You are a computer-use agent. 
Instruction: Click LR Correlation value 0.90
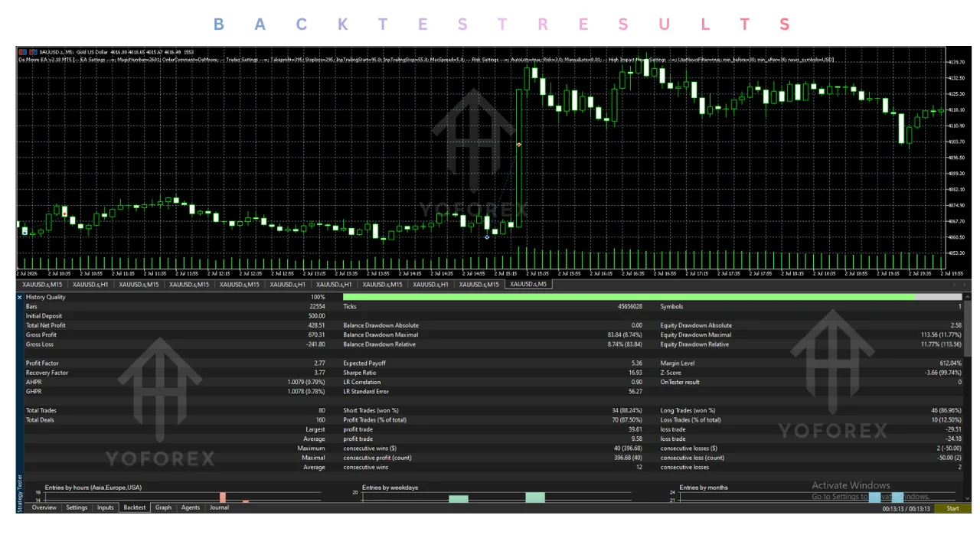click(637, 382)
